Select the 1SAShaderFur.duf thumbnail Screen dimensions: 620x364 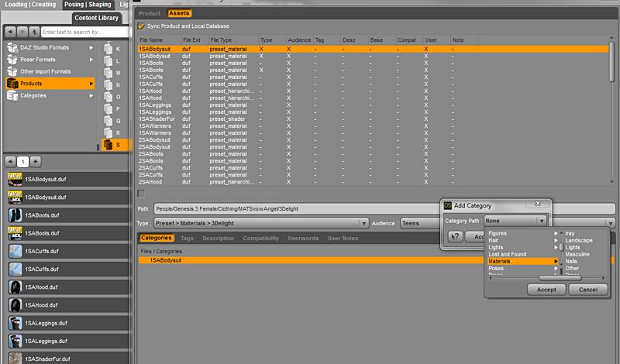click(15, 358)
